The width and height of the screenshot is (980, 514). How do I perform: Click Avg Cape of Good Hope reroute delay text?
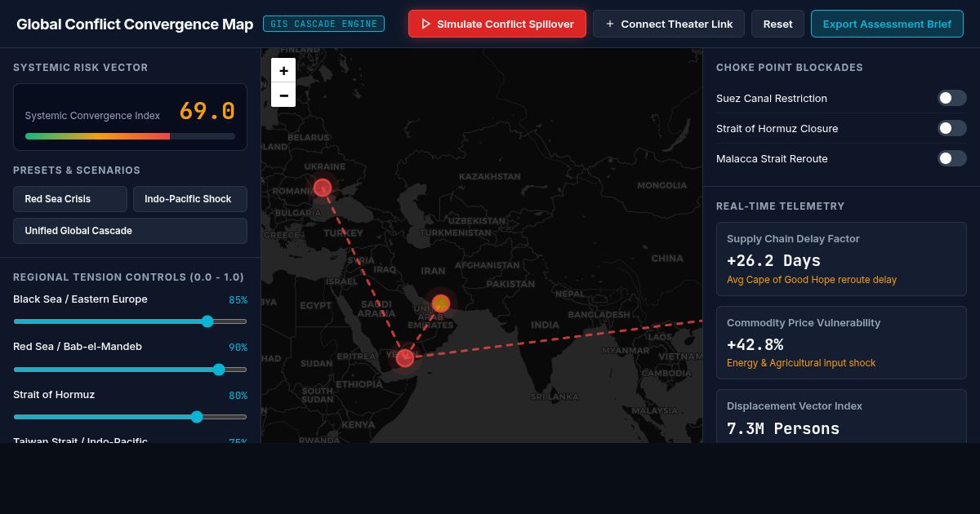click(x=812, y=280)
